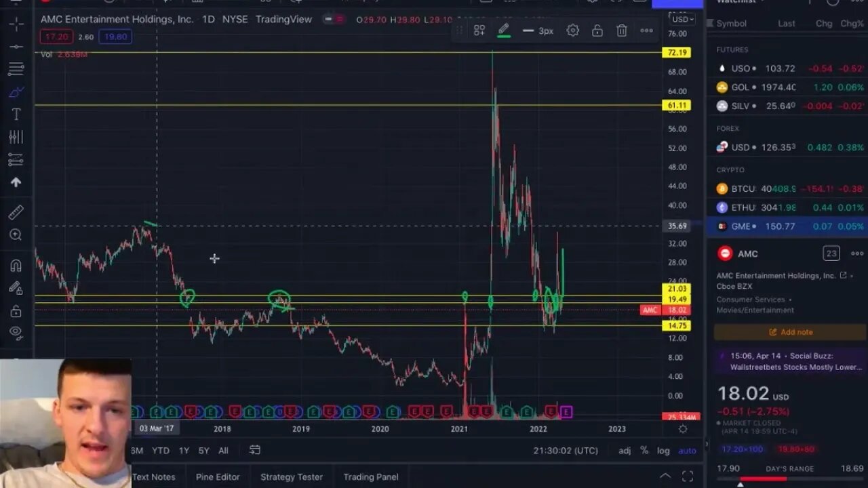Screen dimensions: 868x488
Task: Select the arrow icon tool in sidebar
Action: point(16,182)
